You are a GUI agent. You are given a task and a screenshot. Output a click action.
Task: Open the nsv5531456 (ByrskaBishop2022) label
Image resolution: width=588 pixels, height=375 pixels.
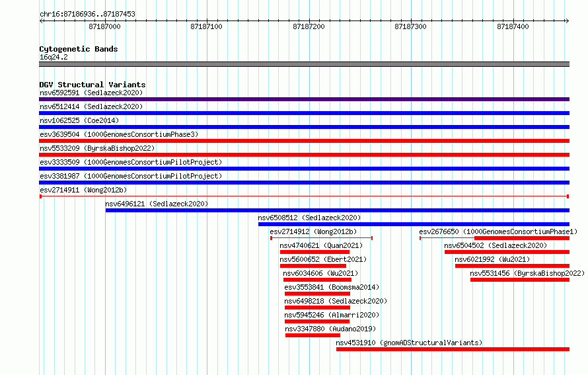tap(527, 273)
